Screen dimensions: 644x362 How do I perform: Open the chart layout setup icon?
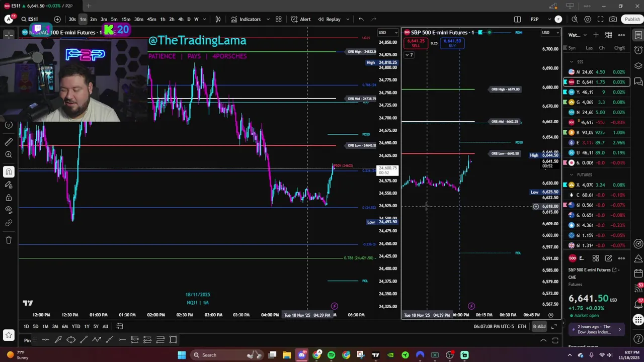pyautogui.click(x=517, y=19)
